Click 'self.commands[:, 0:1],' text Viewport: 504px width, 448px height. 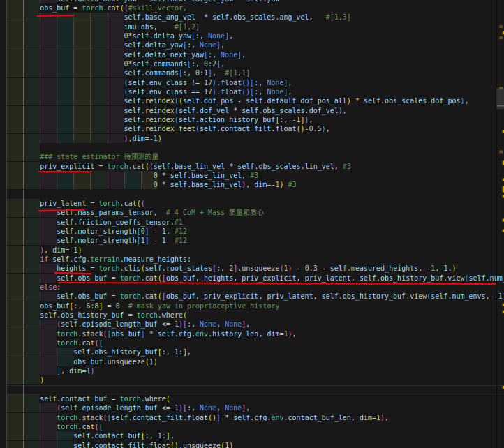[x=170, y=73]
